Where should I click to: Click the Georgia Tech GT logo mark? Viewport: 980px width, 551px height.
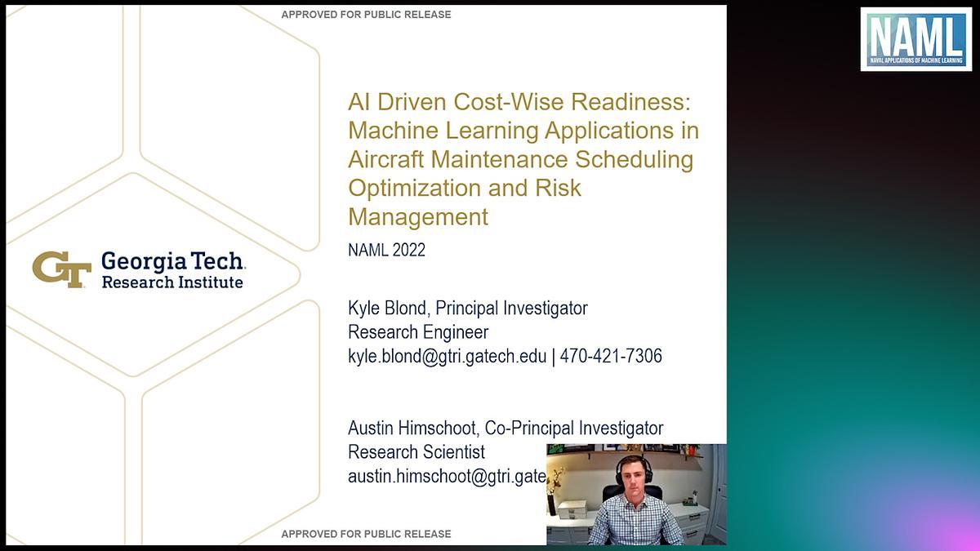[x=61, y=269]
